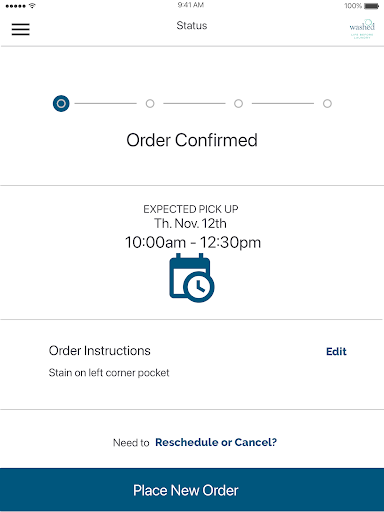Open the hamburger menu

click(21, 29)
